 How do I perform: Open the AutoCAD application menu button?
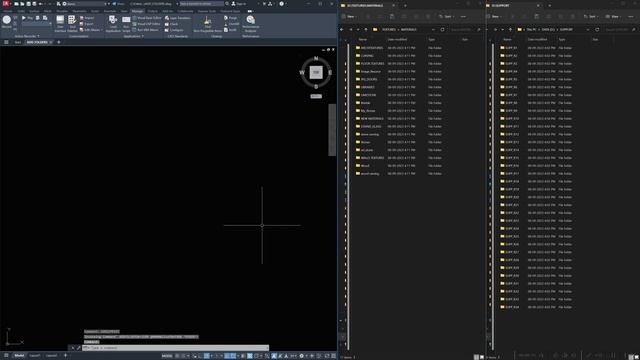point(6,4)
